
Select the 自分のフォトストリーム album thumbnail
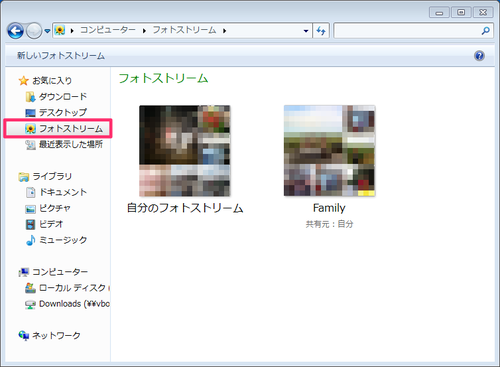(x=185, y=151)
